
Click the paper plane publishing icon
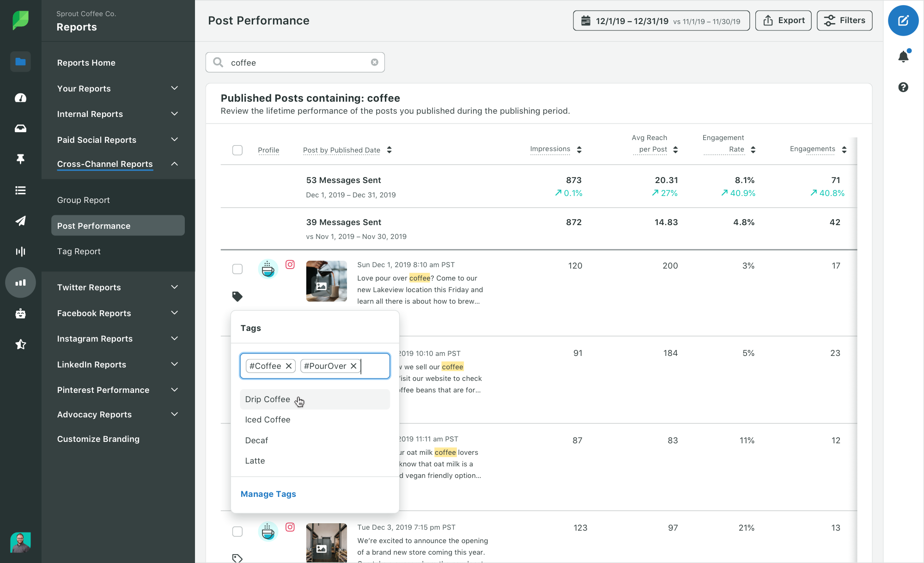pos(20,221)
